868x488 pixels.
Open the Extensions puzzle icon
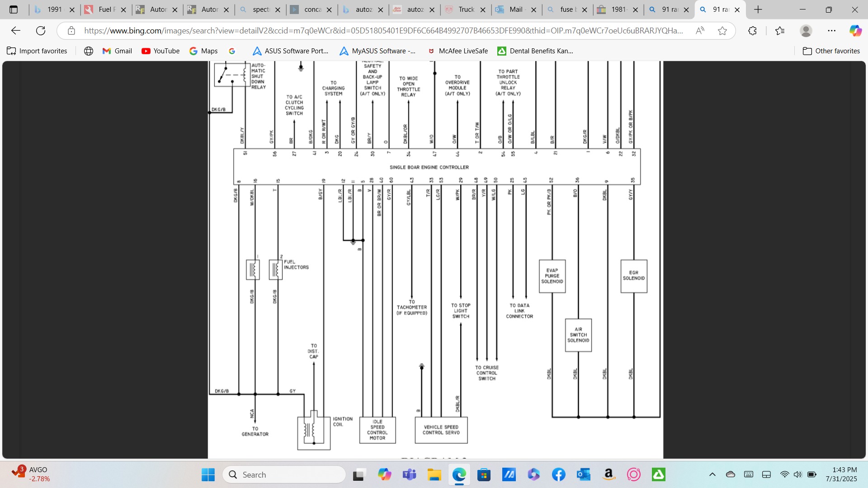click(752, 31)
